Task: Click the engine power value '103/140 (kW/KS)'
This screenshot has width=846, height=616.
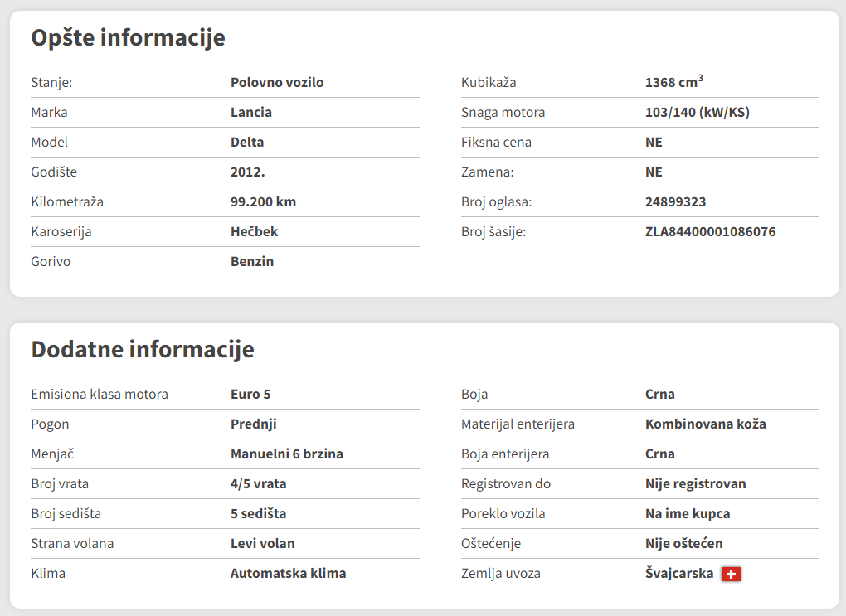Action: (x=697, y=112)
